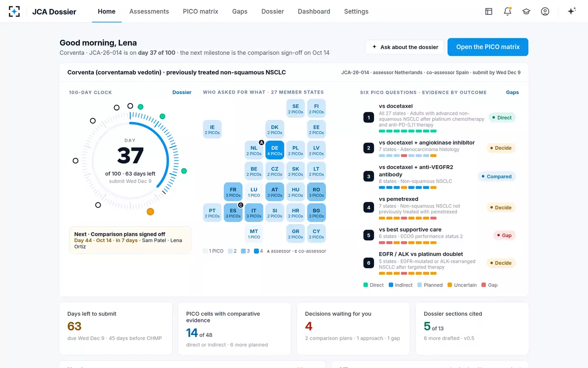Image resolution: width=588 pixels, height=368 pixels.
Task: Click the DE 4 PICOs state tile
Action: 275,150
